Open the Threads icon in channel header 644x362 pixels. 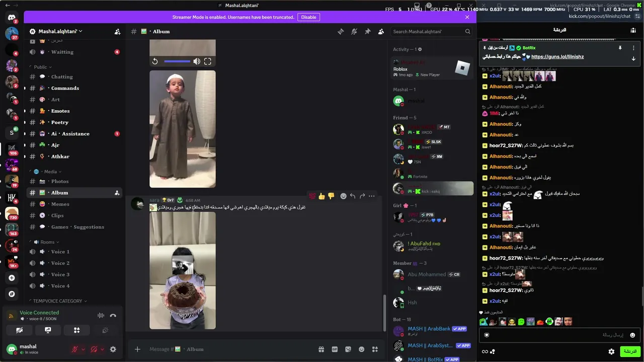tap(341, 31)
